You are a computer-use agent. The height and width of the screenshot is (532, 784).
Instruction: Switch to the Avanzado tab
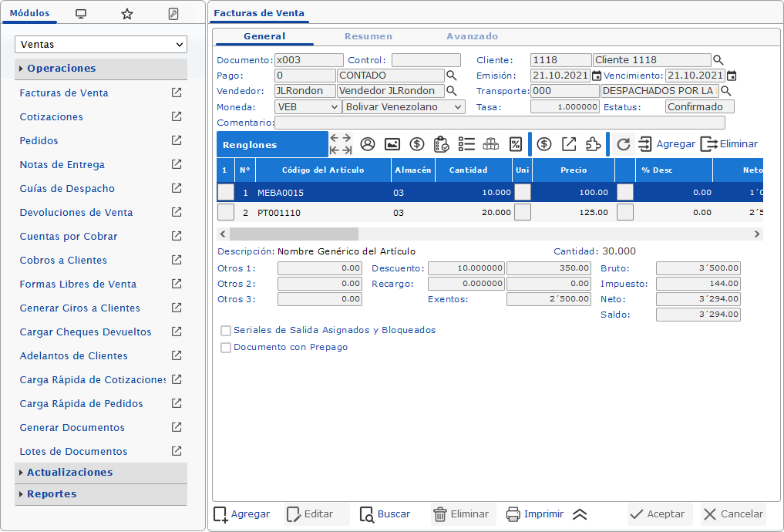(472, 36)
